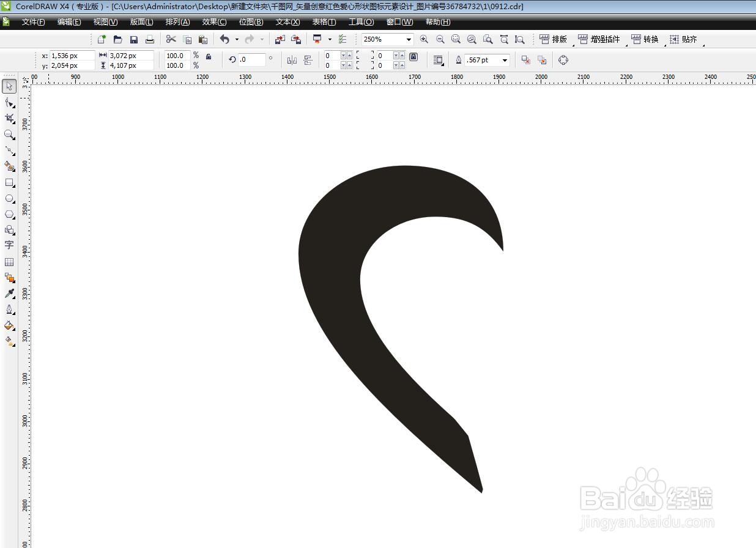Open the zoom level 250% dropdown
This screenshot has height=548, width=756.
pos(409,39)
